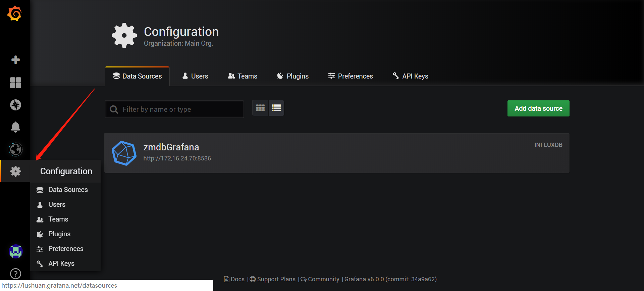This screenshot has height=291, width=644.
Task: Switch to list view layout
Action: point(276,108)
